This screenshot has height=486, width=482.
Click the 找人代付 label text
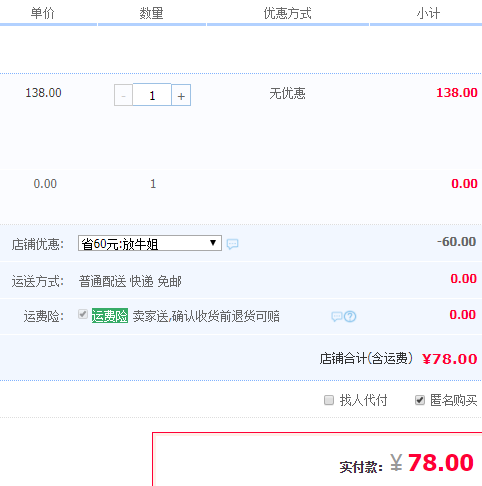point(363,400)
